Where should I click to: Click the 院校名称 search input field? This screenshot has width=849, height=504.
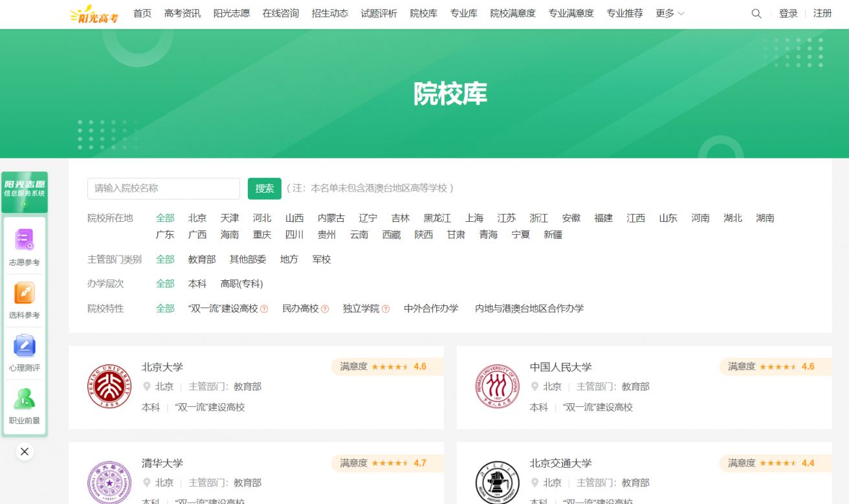163,188
